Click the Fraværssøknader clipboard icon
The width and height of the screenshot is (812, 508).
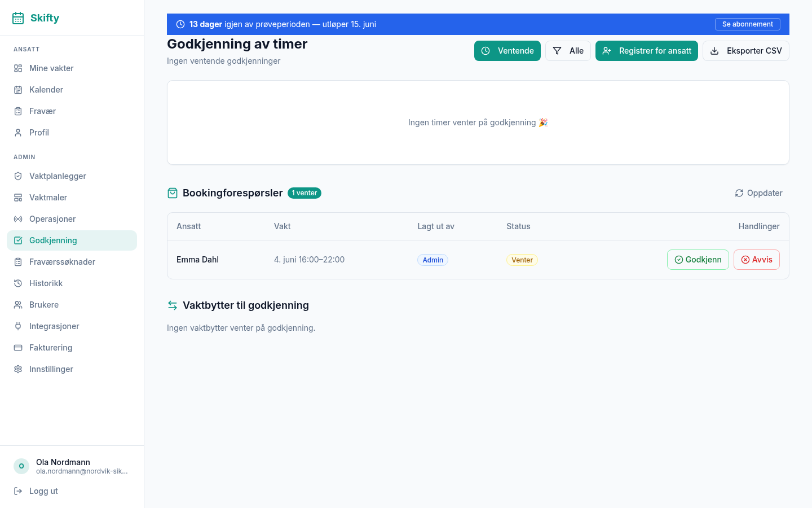pyautogui.click(x=18, y=262)
